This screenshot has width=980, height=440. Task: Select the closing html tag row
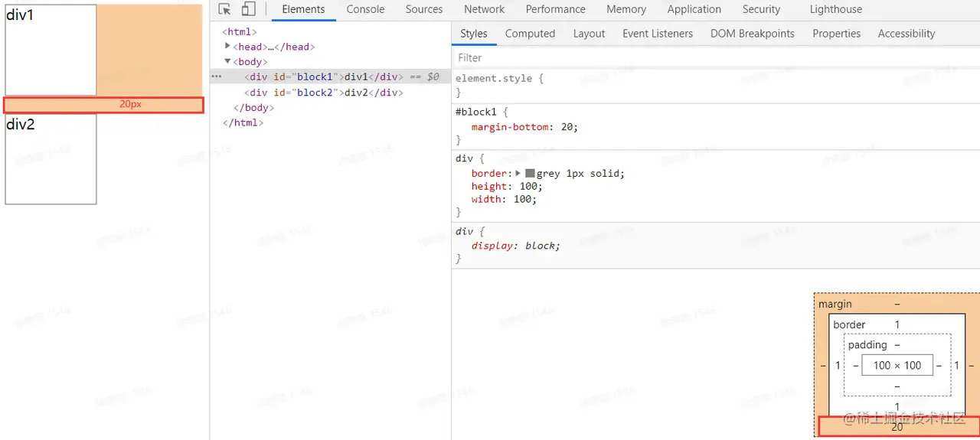[242, 122]
